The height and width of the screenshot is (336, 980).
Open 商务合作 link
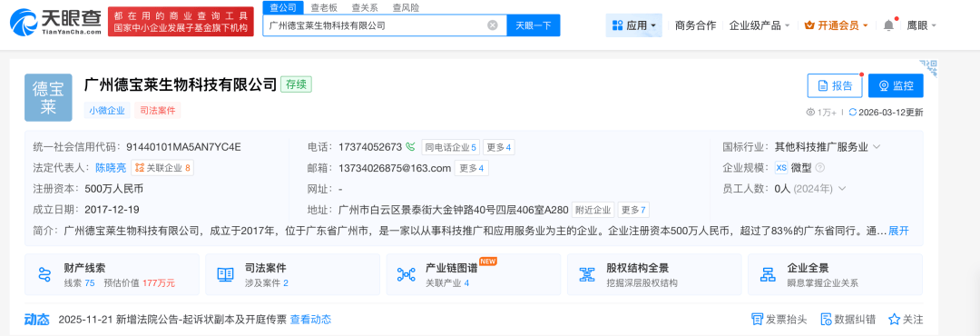(x=695, y=25)
